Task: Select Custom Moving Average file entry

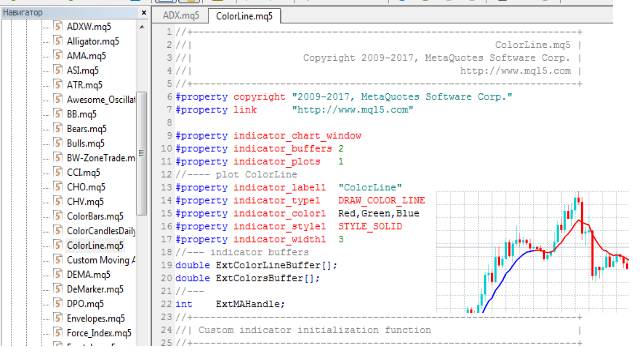Action: point(100,260)
